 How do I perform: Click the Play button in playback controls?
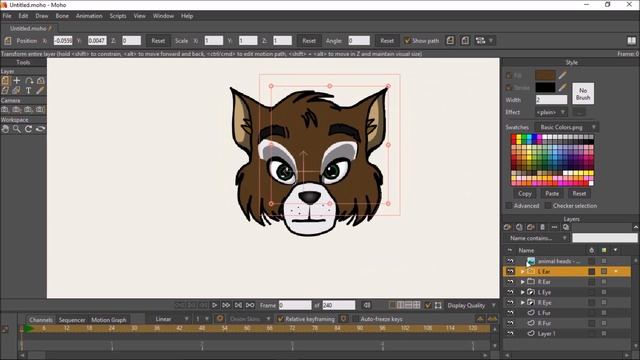click(x=214, y=305)
